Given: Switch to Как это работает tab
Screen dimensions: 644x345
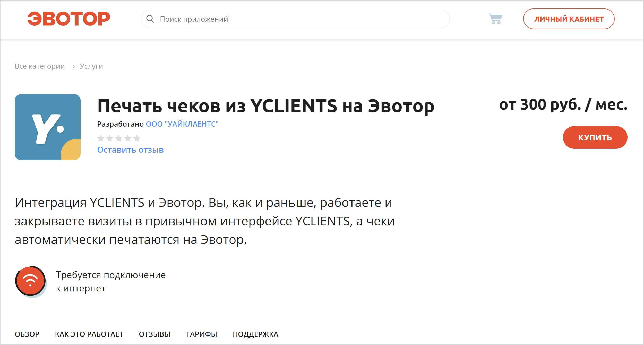Looking at the screenshot, I should (89, 334).
